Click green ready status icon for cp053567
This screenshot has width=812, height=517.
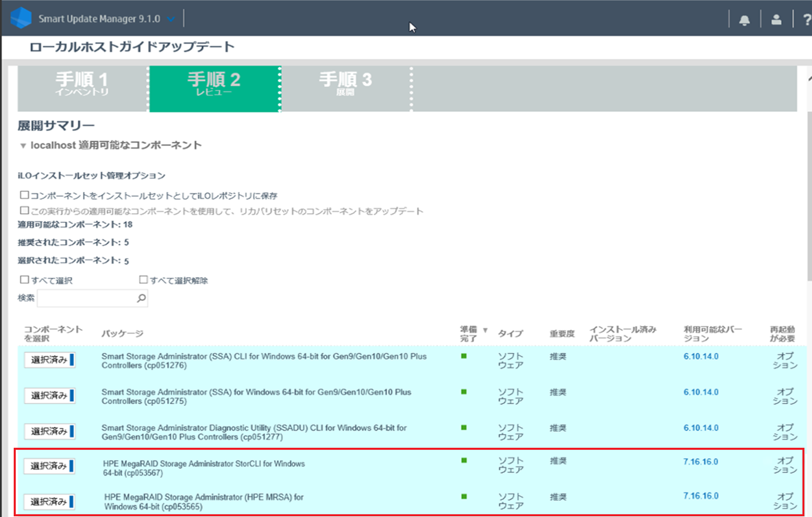[464, 460]
